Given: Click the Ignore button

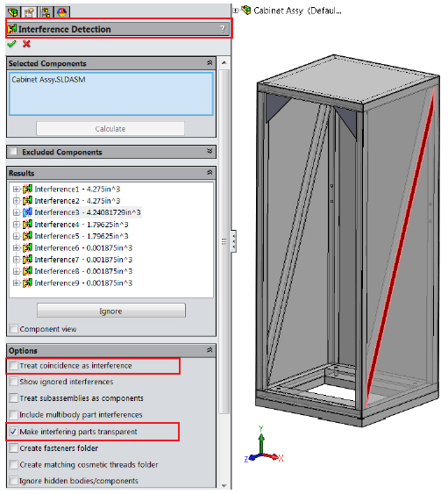Looking at the screenshot, I should (111, 311).
